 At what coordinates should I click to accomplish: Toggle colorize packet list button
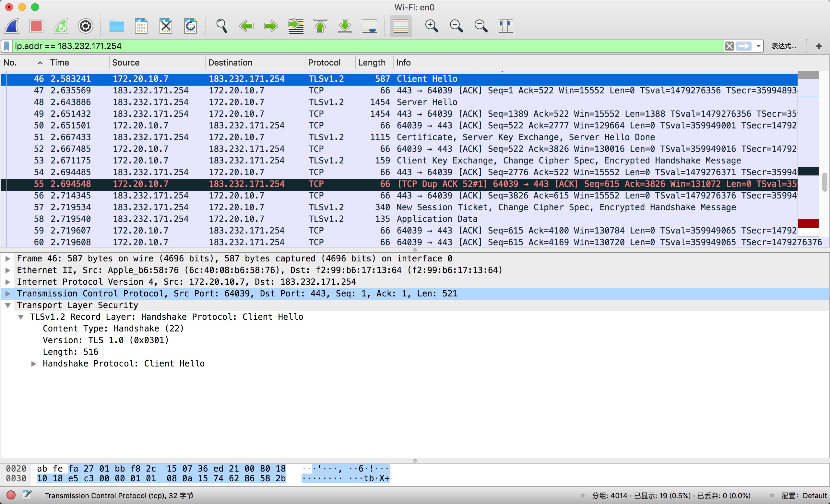[x=400, y=26]
